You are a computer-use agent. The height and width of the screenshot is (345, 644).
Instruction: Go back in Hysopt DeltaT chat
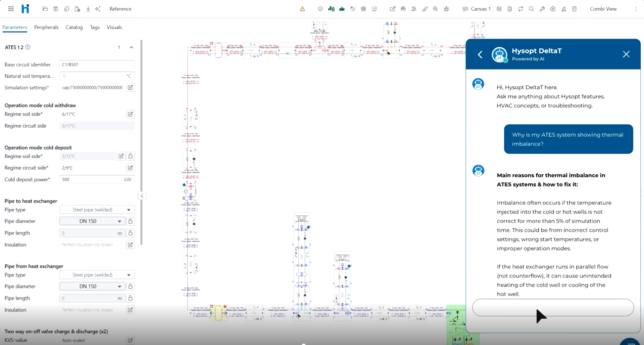point(480,54)
